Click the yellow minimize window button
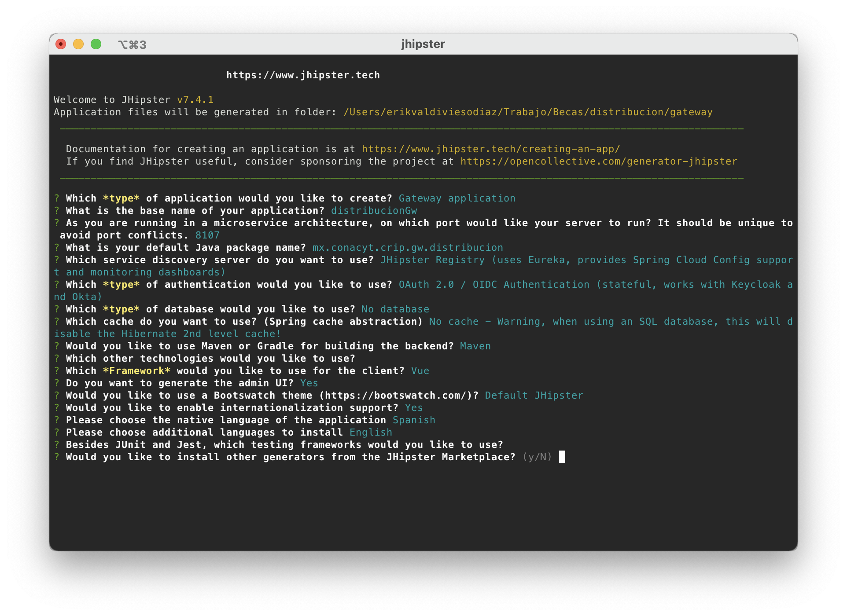Screen dimensions: 847x616 pyautogui.click(x=78, y=44)
